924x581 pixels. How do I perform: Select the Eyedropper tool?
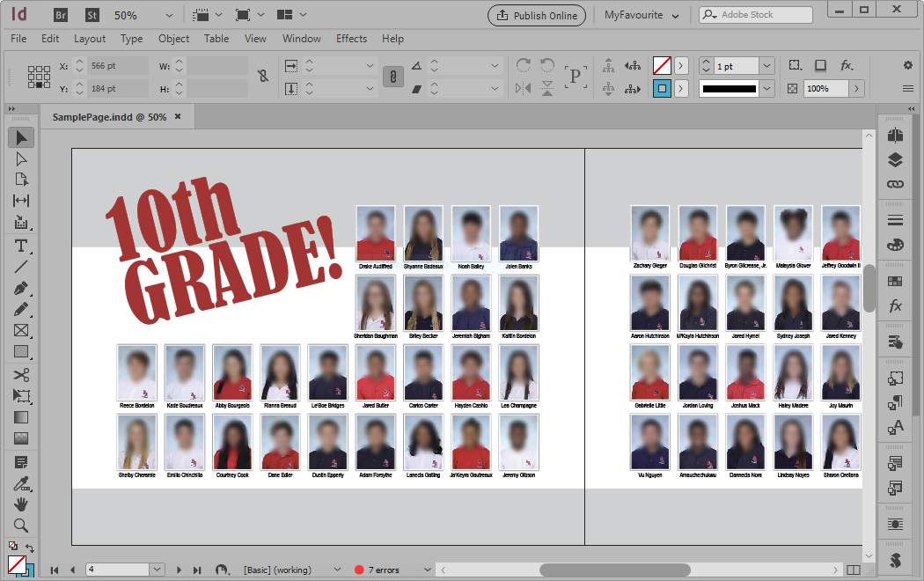point(21,483)
